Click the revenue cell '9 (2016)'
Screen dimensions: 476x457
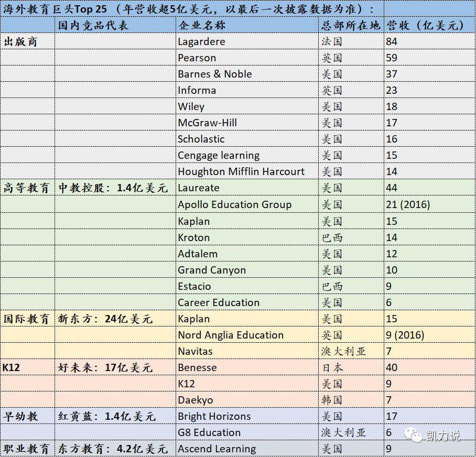tap(429, 335)
